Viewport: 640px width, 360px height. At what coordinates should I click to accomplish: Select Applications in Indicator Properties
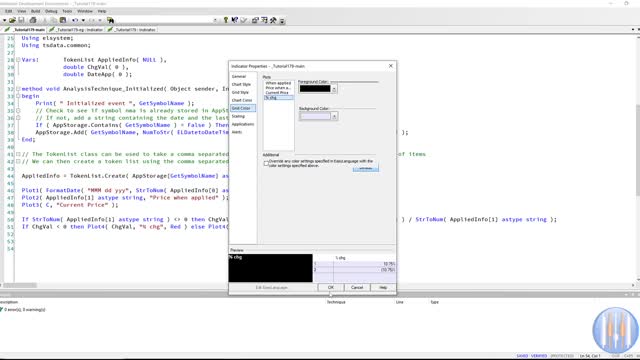tap(243, 124)
